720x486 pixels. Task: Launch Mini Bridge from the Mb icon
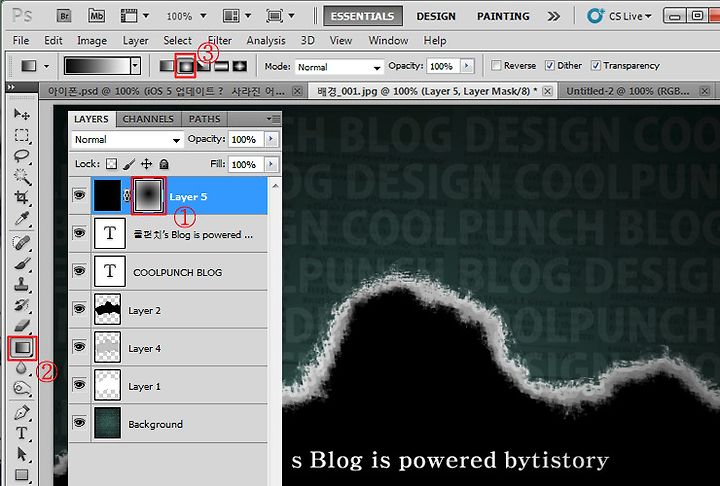(96, 16)
